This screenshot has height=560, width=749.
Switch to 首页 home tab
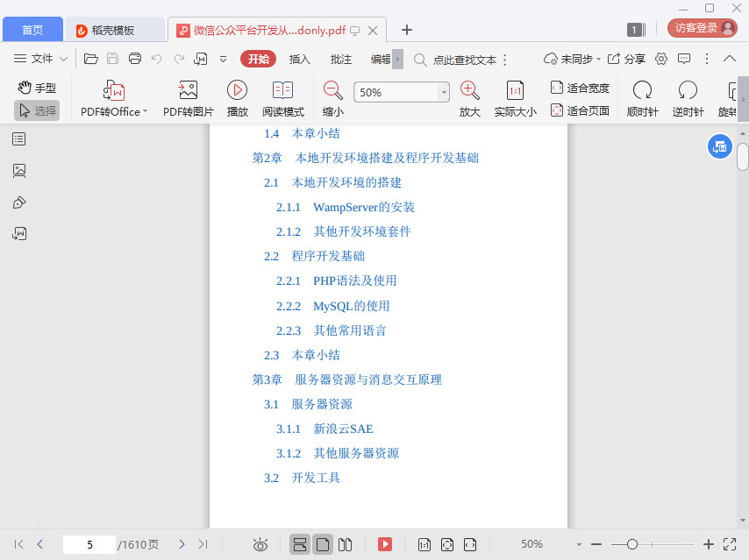pos(32,30)
